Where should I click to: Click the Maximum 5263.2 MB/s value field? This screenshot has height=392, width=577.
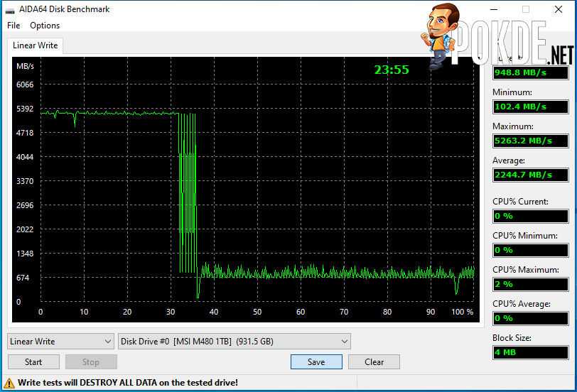coord(531,141)
